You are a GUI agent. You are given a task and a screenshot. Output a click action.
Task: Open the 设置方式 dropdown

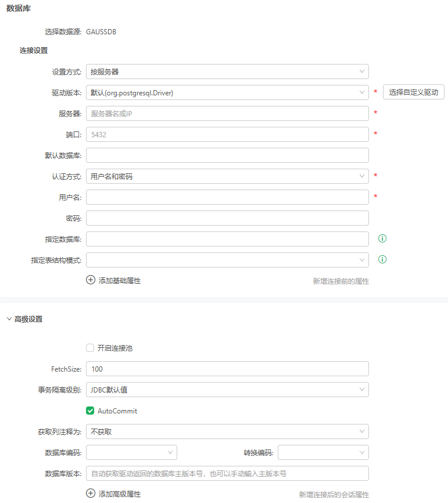(x=227, y=72)
